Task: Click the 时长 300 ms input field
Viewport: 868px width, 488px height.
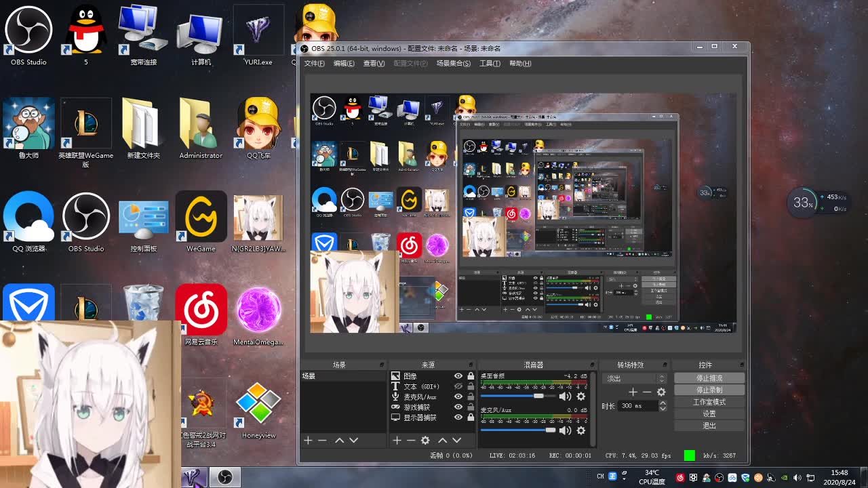Action: (637, 405)
